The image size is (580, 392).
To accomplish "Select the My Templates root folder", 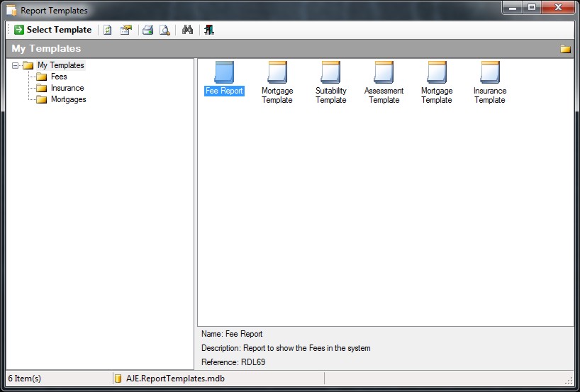I will coord(60,65).
